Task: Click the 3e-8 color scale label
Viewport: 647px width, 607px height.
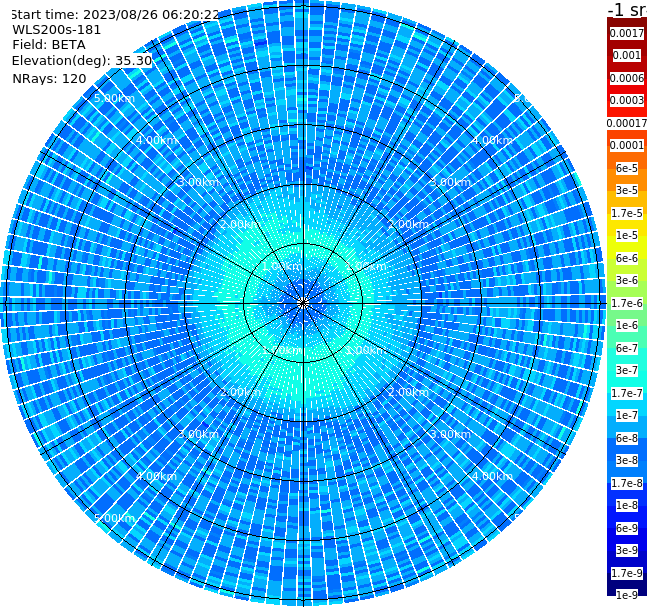Action: coord(627,460)
